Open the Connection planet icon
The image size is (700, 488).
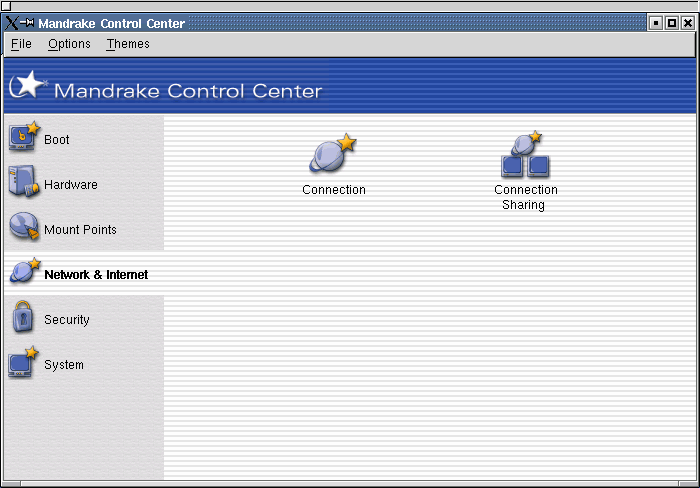333,153
